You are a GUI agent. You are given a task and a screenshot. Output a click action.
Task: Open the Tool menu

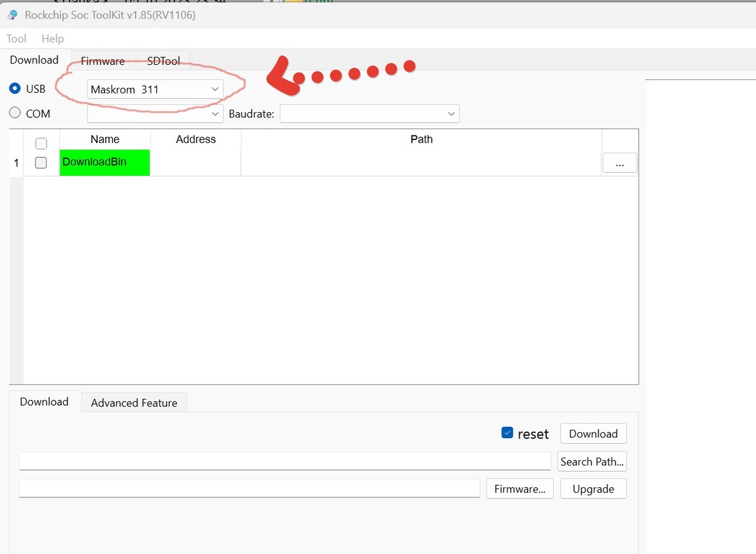(x=16, y=38)
